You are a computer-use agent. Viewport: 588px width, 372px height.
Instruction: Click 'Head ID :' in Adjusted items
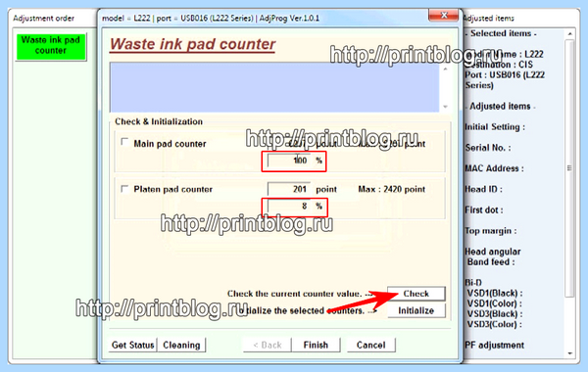(483, 189)
